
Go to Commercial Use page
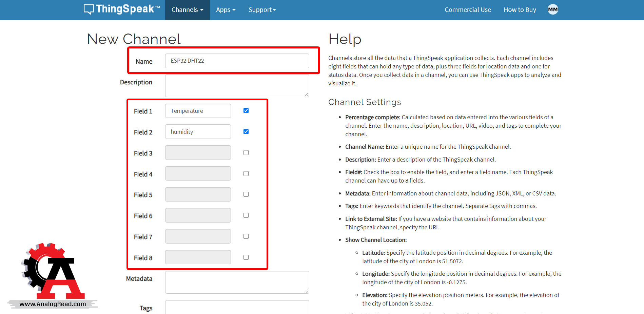point(468,10)
